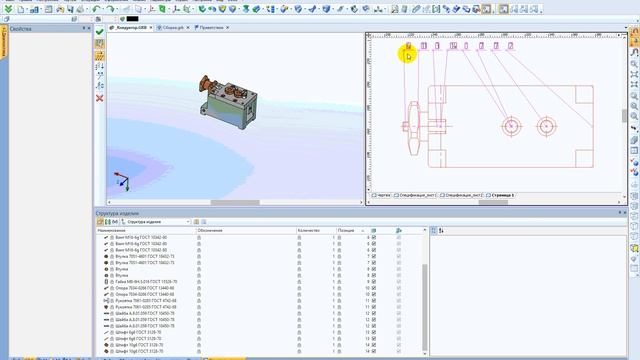Click the black color swatch in second toolbar

click(x=132, y=19)
